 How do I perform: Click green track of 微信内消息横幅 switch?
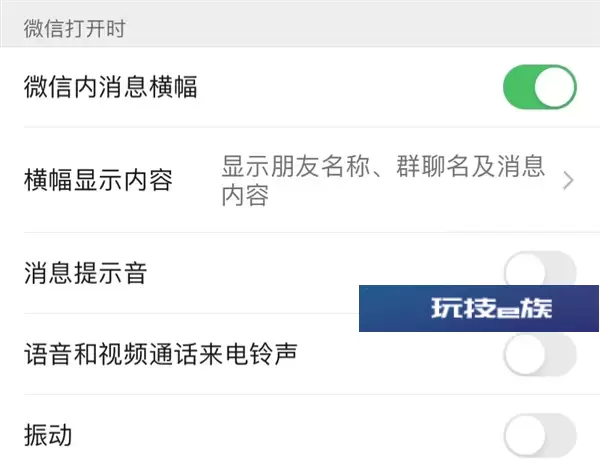[517, 87]
